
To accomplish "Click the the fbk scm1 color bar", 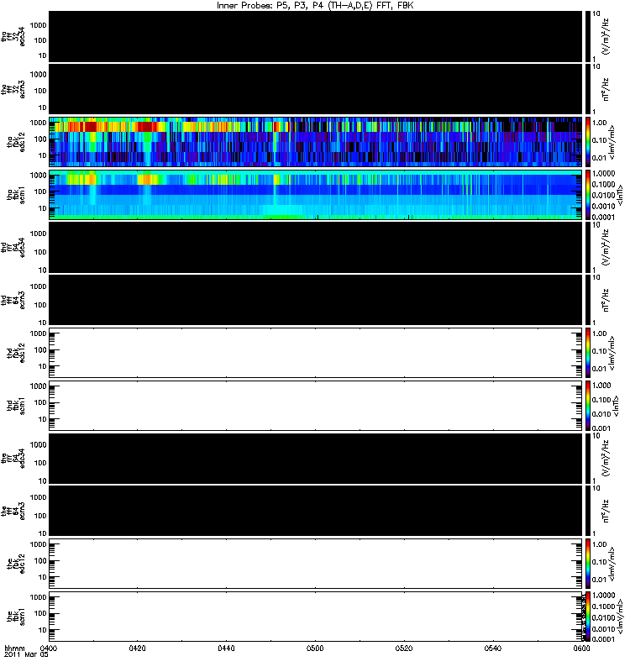I will 588,617.
